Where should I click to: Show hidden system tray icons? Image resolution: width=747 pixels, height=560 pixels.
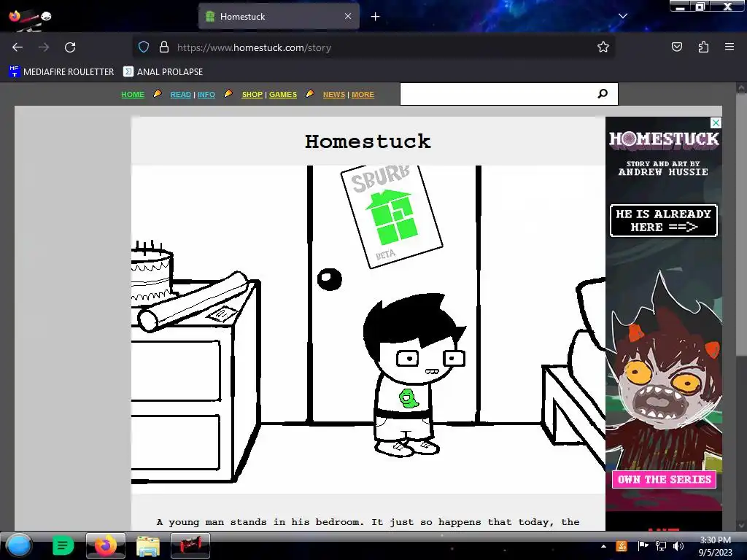click(x=603, y=546)
